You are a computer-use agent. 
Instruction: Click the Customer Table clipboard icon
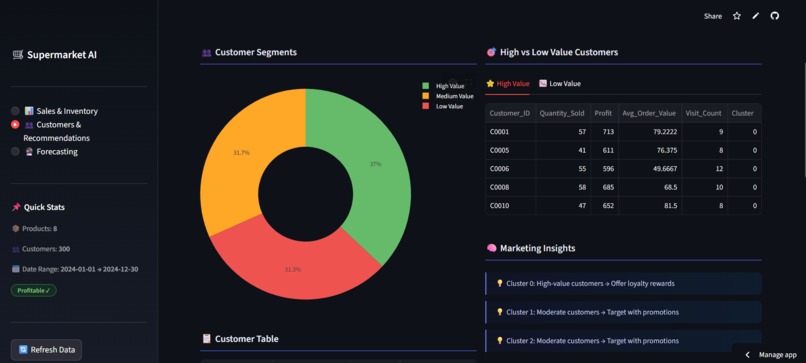pos(207,339)
